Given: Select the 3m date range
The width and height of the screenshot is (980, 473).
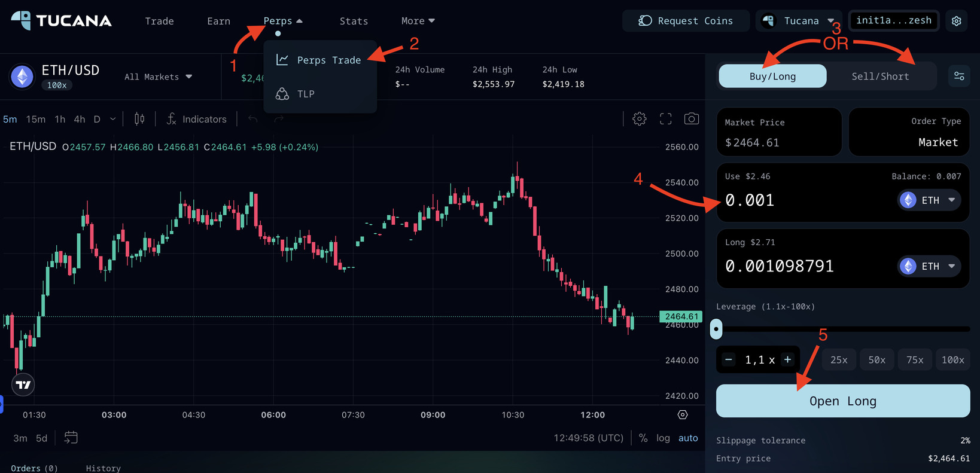Looking at the screenshot, I should [20, 438].
